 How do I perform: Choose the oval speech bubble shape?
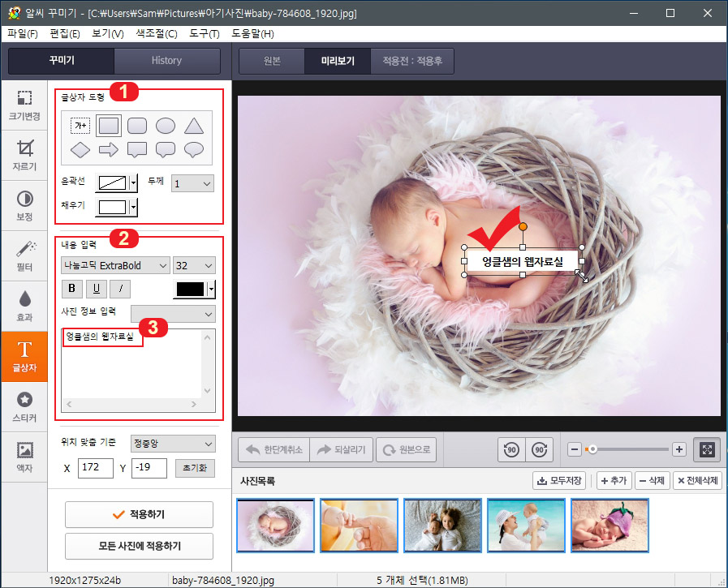[194, 149]
